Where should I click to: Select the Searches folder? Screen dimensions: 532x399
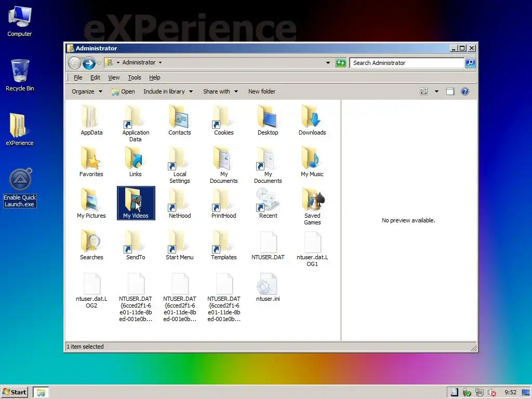tap(91, 245)
